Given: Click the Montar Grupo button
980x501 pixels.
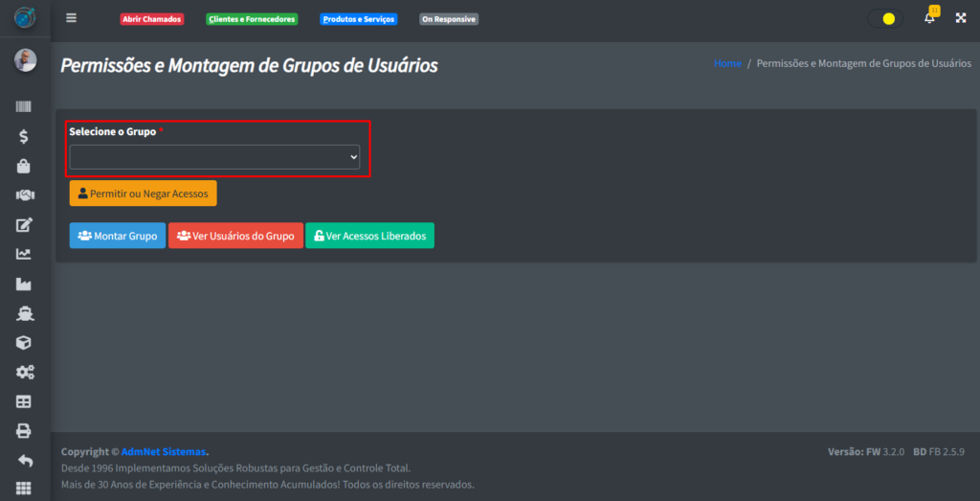Looking at the screenshot, I should pos(117,236).
